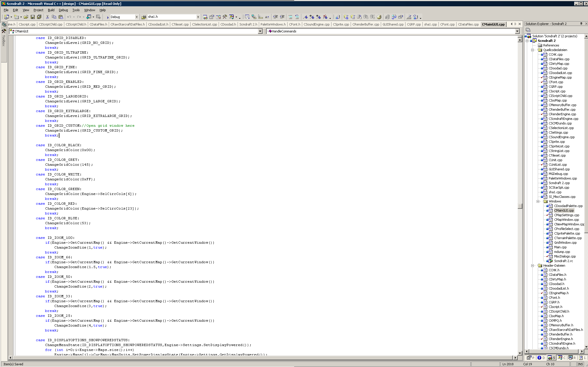Place cursor on ID_ZOOM_100 case line
Viewport: 588px width, 367px height.
(55, 238)
